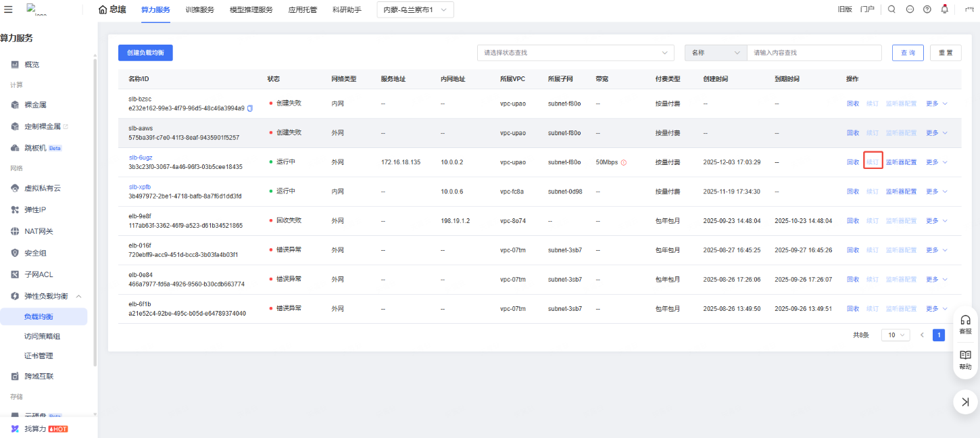This screenshot has width=980, height=438.
Task: Open the page size dropdown showing 10
Action: point(896,335)
